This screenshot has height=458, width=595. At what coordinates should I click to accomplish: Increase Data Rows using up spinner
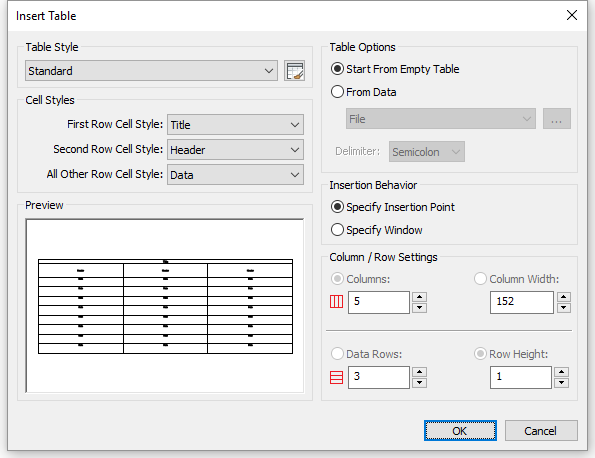(x=419, y=372)
